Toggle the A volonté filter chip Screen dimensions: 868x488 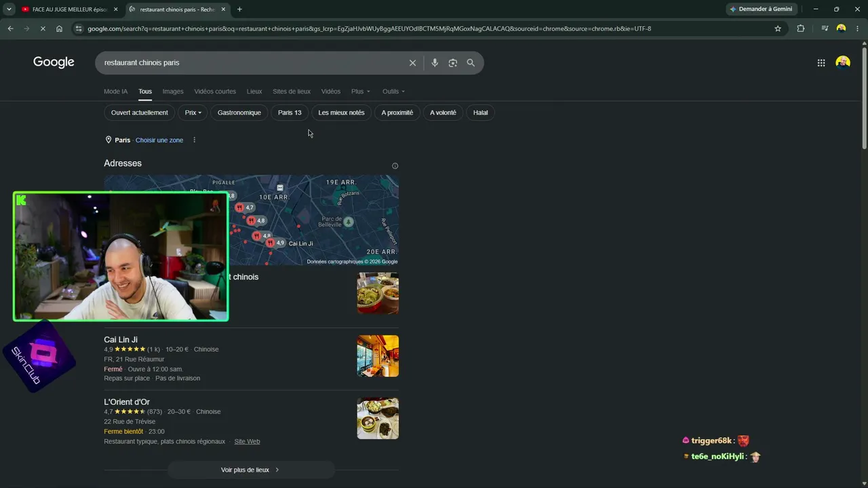click(443, 113)
